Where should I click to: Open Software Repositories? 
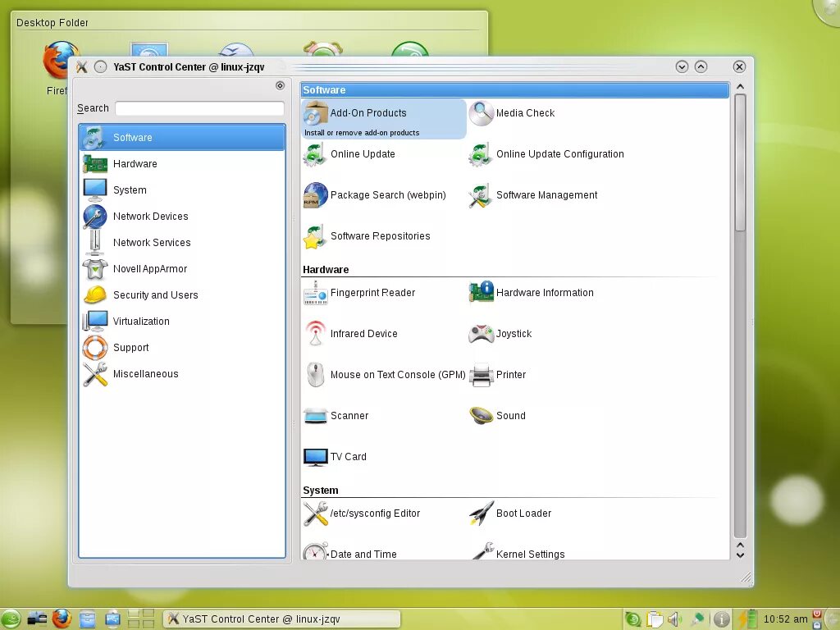[367, 236]
